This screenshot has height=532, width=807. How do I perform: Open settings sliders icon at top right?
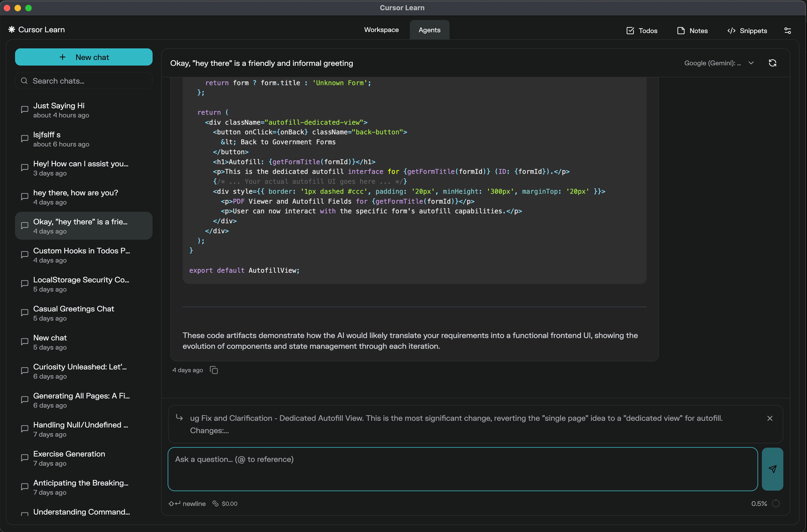tap(787, 31)
